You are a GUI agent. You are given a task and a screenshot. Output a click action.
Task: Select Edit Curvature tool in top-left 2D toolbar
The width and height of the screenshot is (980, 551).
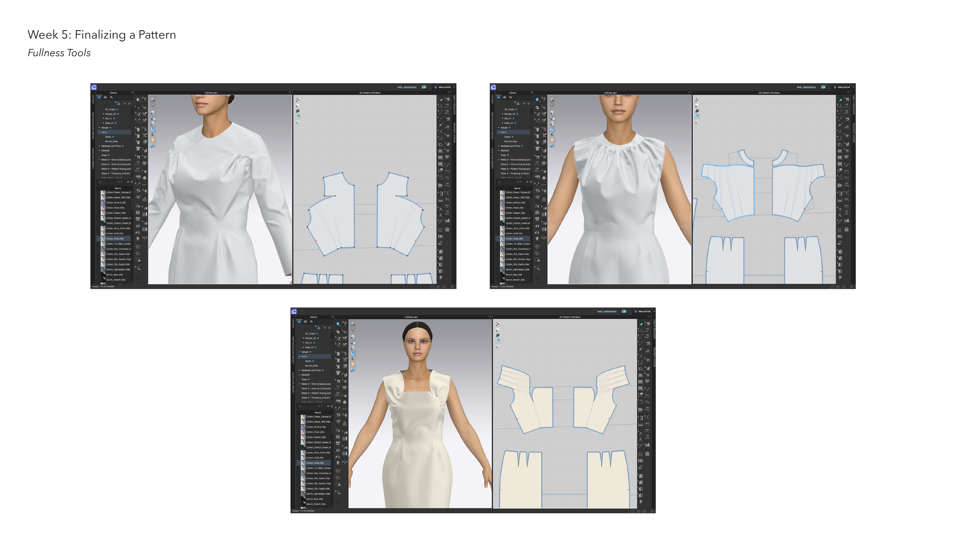point(440,112)
